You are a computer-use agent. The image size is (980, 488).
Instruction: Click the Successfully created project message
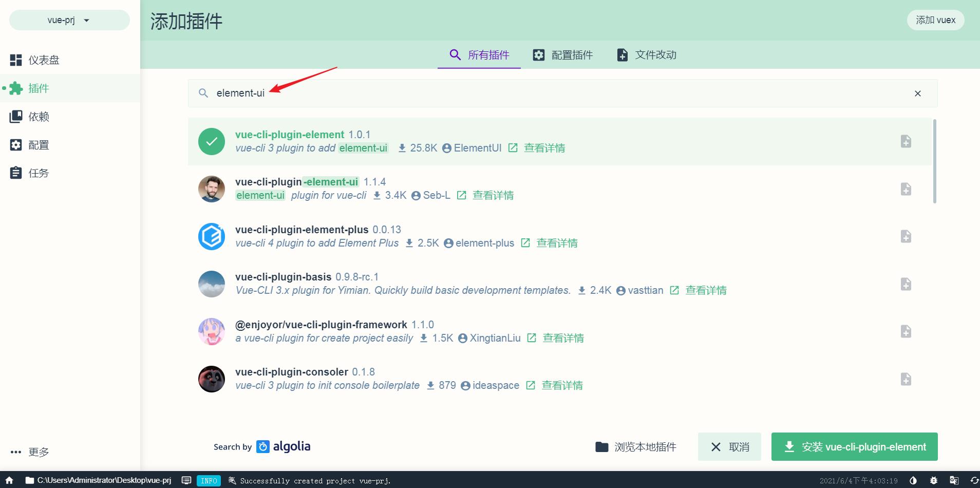point(315,481)
